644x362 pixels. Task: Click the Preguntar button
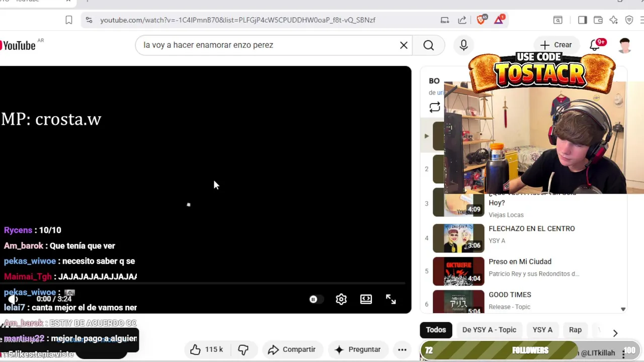(x=358, y=349)
